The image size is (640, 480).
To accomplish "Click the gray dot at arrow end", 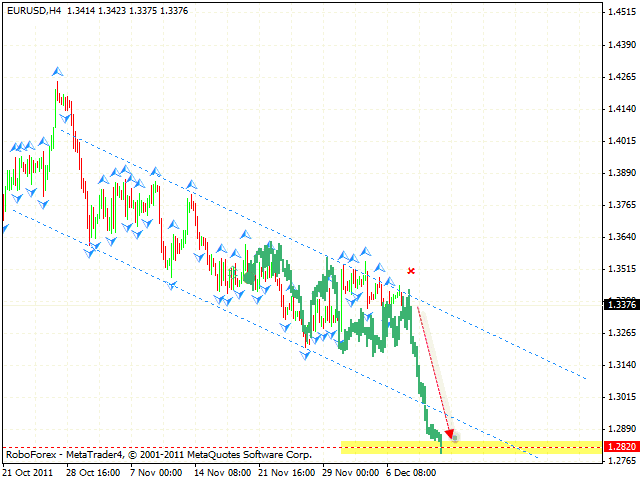I will tap(455, 437).
